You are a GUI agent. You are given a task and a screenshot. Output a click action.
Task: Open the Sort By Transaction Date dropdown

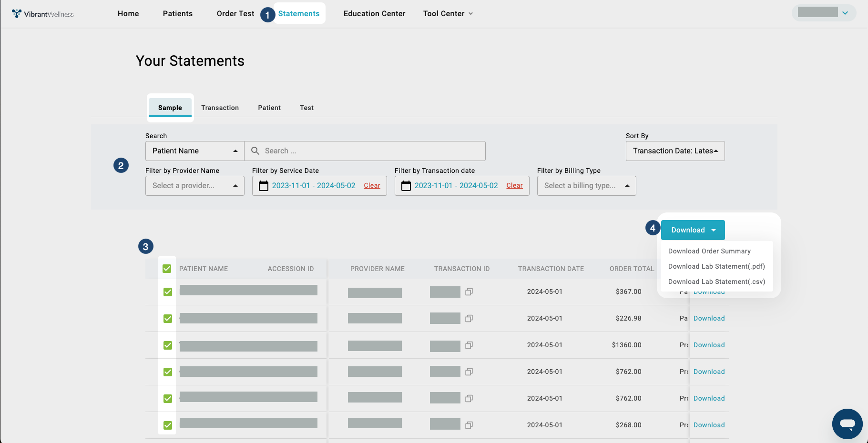pos(675,151)
